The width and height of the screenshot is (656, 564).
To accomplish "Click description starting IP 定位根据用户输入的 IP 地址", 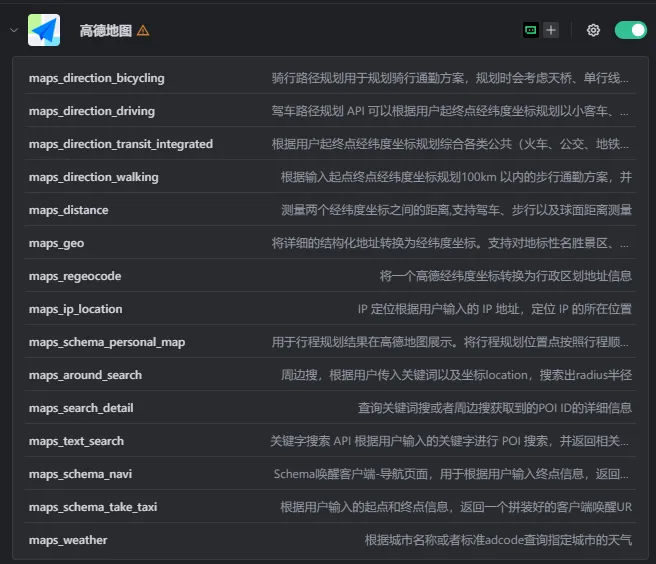I will 495,309.
